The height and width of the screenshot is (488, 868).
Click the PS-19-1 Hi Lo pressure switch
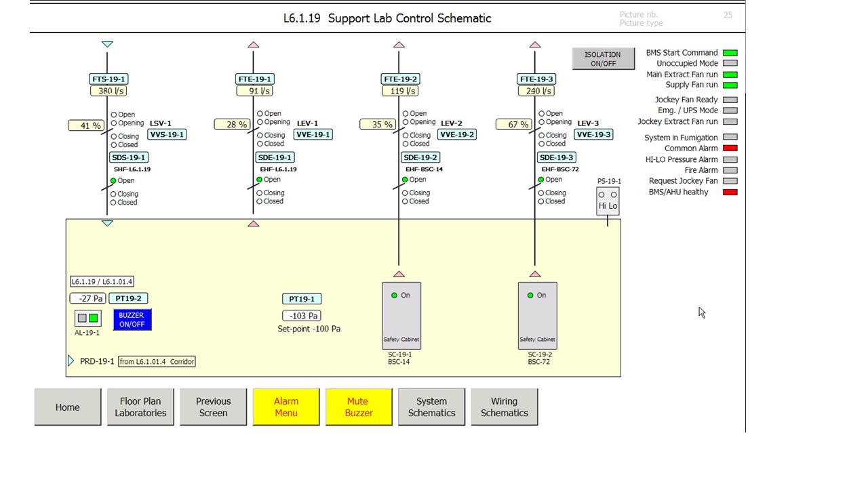click(608, 201)
